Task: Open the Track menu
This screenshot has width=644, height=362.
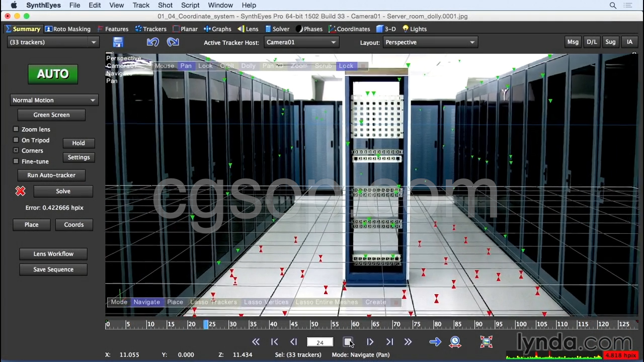Action: pos(141,5)
